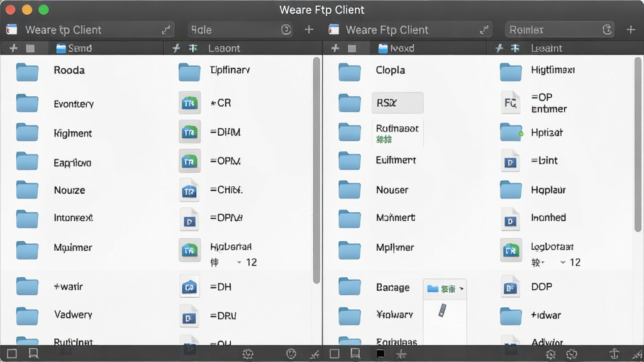Click the refresh icon in the left address bar
The width and height of the screenshot is (644, 362).
286,30
